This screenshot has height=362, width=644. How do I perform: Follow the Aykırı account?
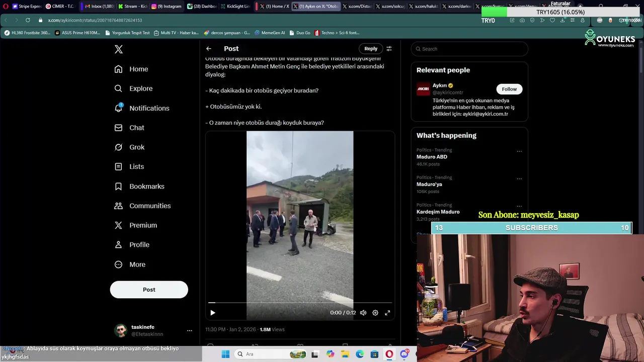(x=509, y=89)
